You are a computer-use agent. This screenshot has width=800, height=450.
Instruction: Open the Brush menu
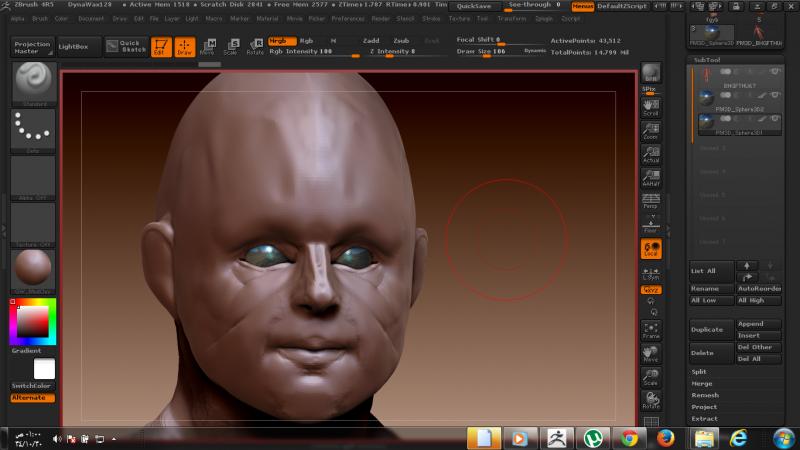tap(40, 19)
